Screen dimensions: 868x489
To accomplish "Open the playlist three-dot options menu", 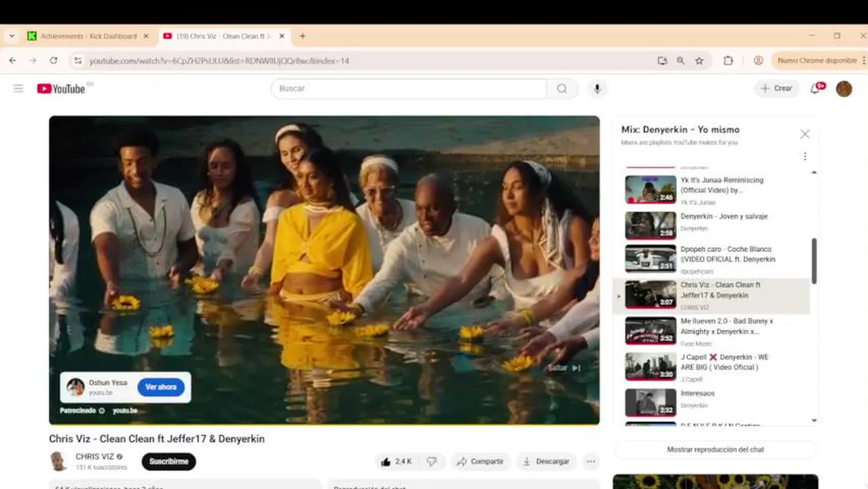I will tap(805, 156).
